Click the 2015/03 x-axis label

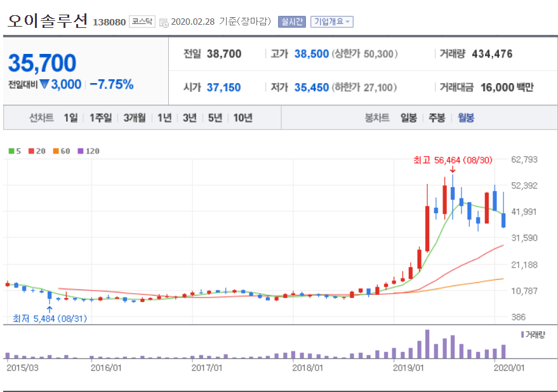point(22,368)
